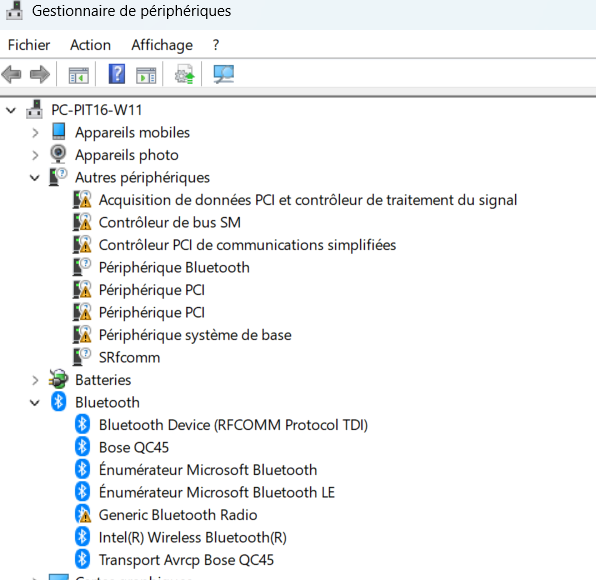596x580 pixels.
Task: Collapse the Autres périphériques category
Action: coord(35,178)
